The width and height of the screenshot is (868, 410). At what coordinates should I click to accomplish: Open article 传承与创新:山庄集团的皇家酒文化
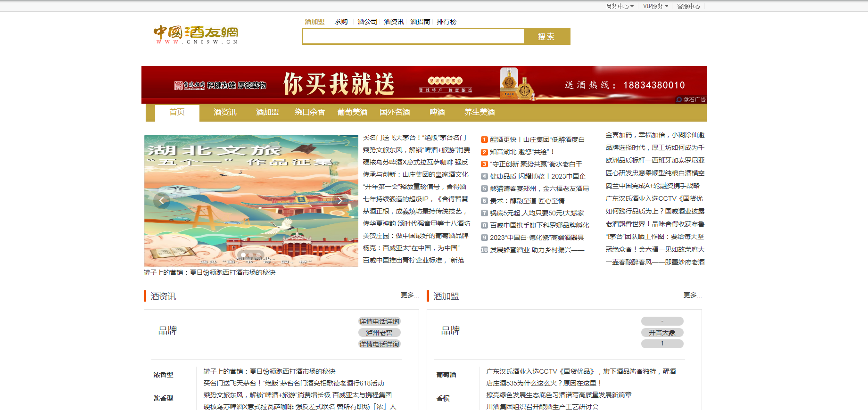[x=415, y=174]
